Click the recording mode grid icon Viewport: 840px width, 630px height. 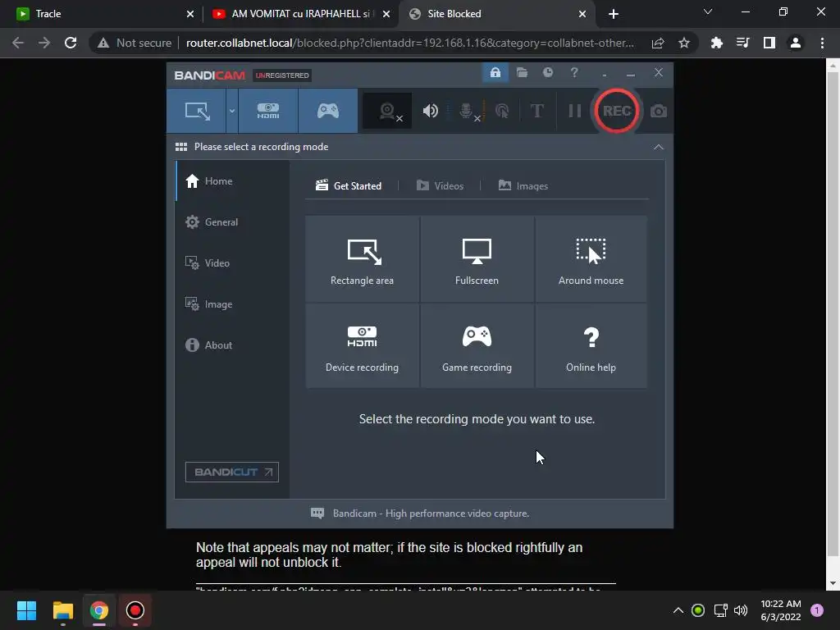pyautogui.click(x=181, y=147)
